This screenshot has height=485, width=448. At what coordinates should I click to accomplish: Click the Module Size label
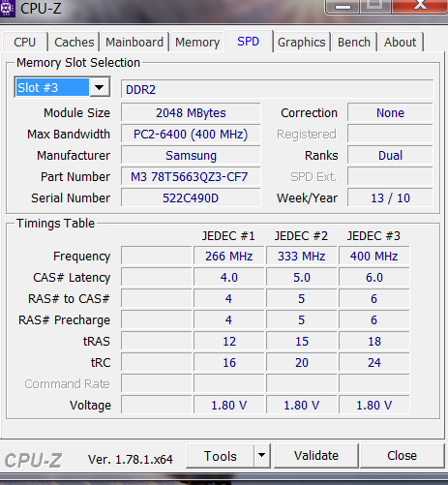pyautogui.click(x=76, y=113)
